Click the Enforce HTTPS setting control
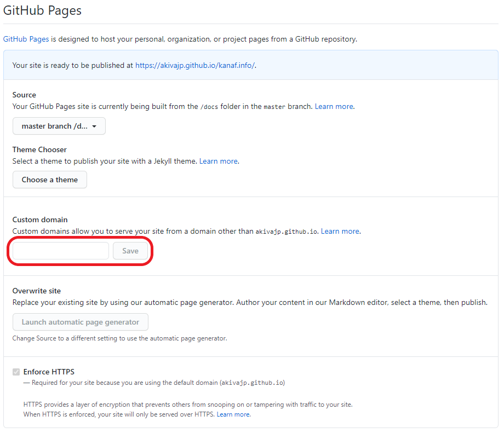 (16, 372)
